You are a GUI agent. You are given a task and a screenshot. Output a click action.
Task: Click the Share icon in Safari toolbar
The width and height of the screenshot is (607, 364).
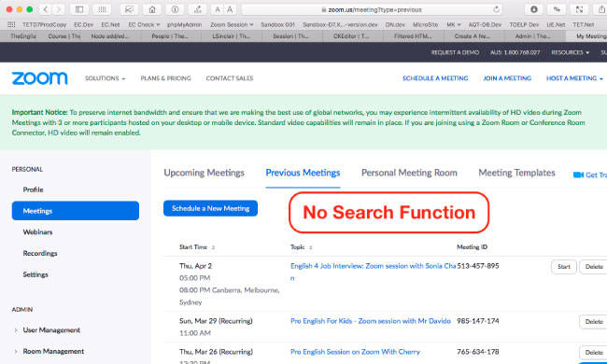pyautogui.click(x=602, y=9)
